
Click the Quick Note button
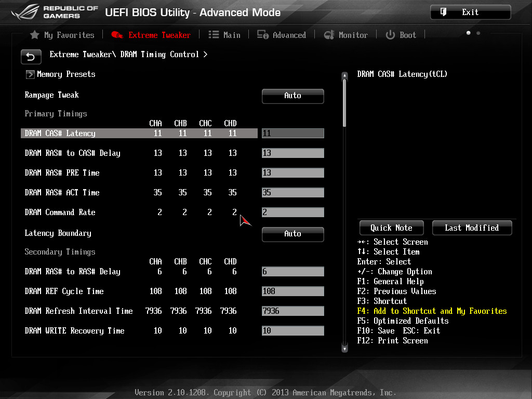click(391, 228)
